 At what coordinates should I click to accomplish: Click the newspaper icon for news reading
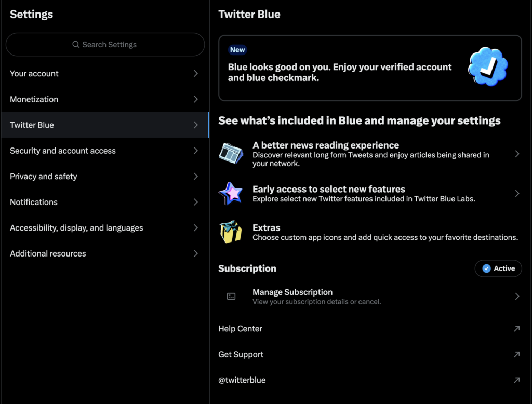tap(230, 153)
